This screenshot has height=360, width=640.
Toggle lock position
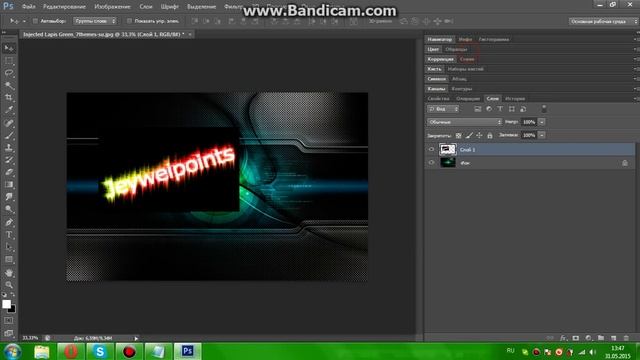coord(479,135)
